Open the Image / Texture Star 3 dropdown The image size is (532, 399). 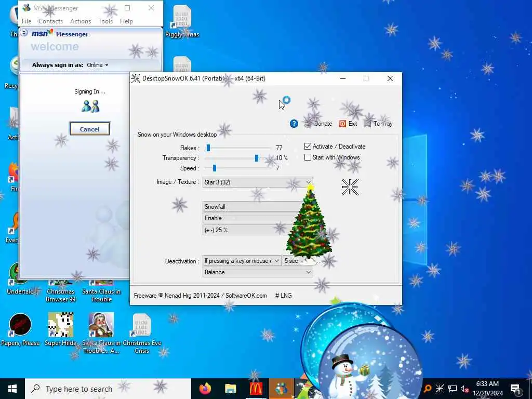(258, 182)
